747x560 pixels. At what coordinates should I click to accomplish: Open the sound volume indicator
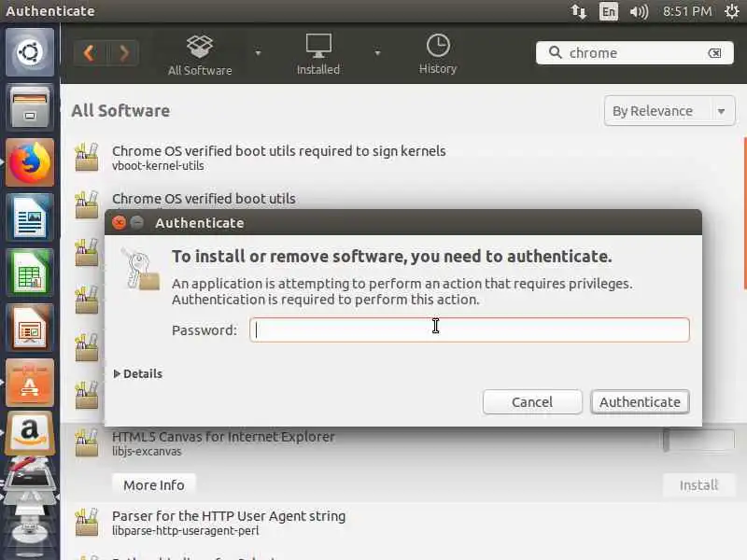pyautogui.click(x=639, y=11)
